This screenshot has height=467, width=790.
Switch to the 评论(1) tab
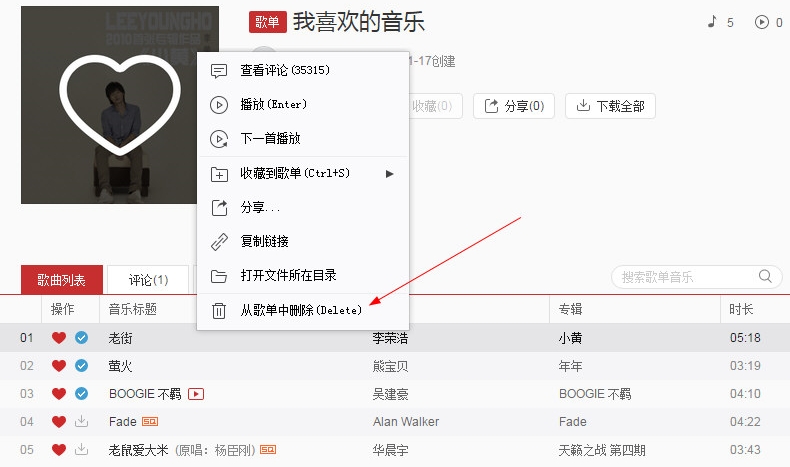[148, 280]
